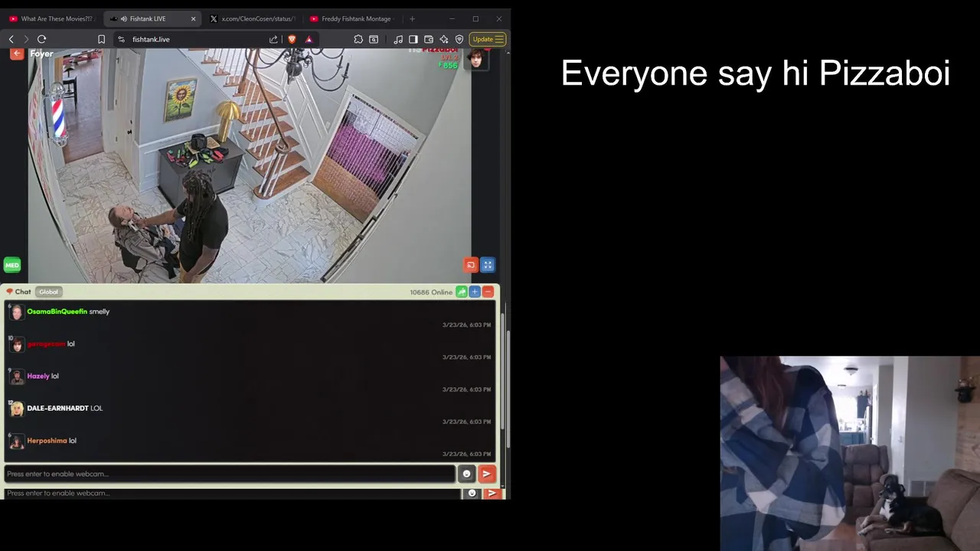
Task: Open the extensions puzzle icon
Action: pyautogui.click(x=358, y=39)
